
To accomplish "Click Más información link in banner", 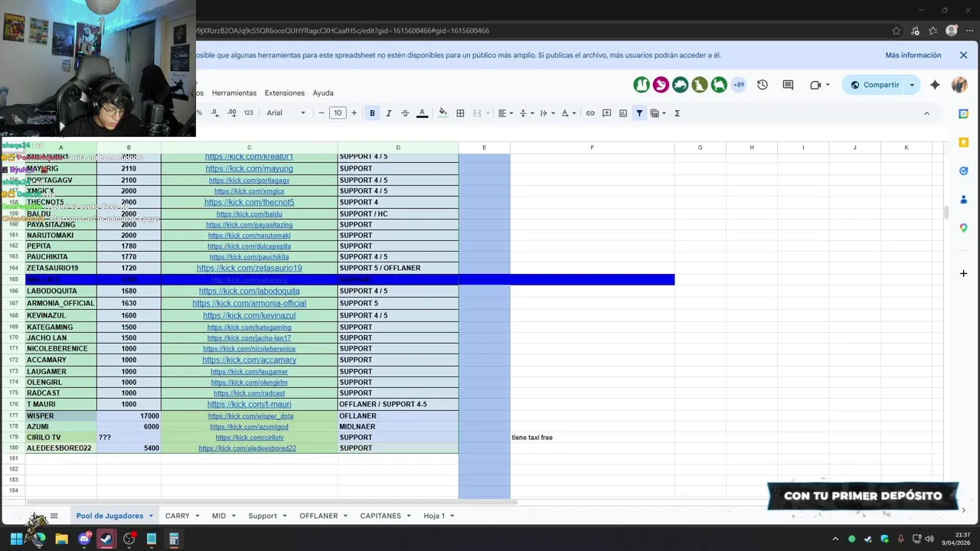I will (x=913, y=55).
